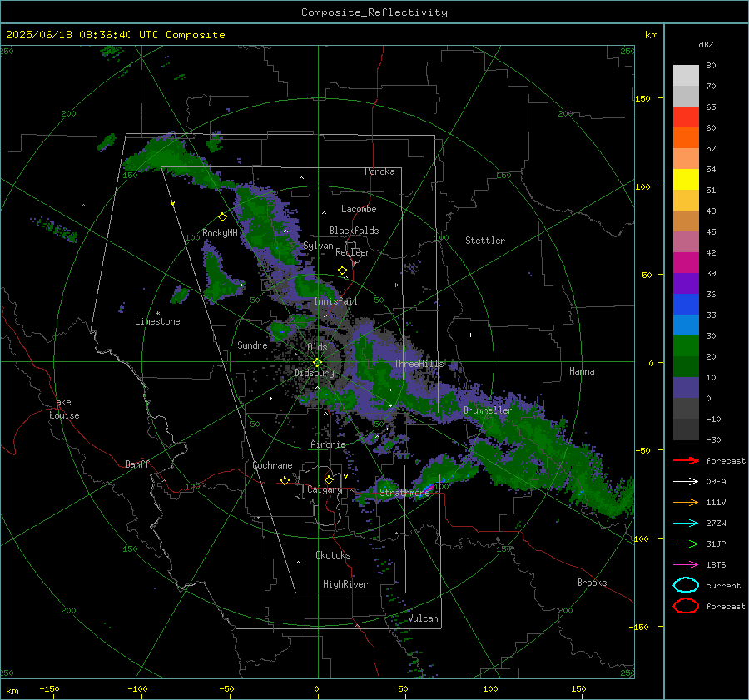Viewport: 749px width, 700px height.
Task: Click the orange 111V arrow icon
Action: pyautogui.click(x=686, y=502)
